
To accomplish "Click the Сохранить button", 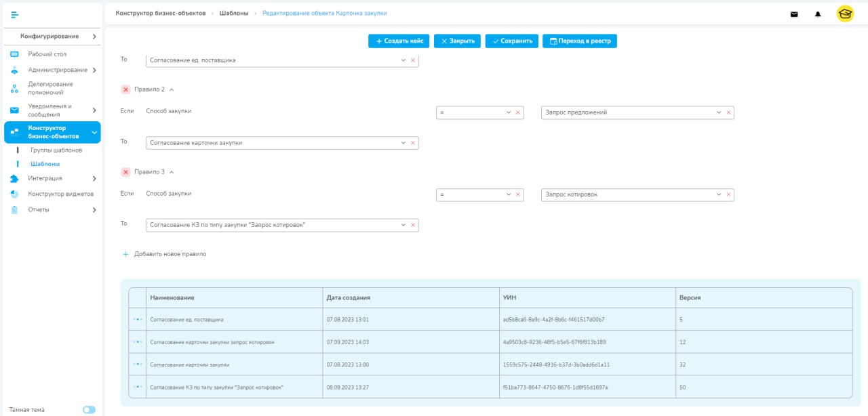I will (512, 41).
